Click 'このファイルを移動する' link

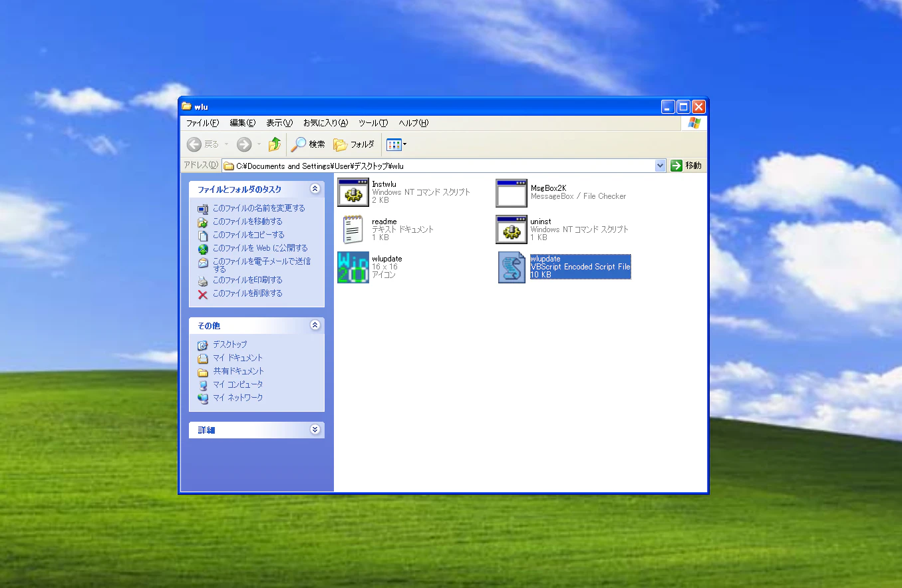[247, 221]
